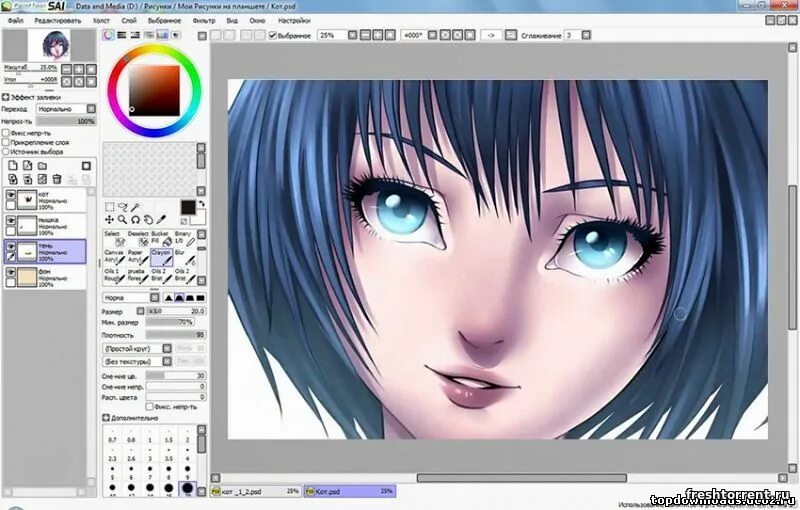The image size is (800, 510).
Task: Zoom out in the navigator panel
Action: pos(67,69)
